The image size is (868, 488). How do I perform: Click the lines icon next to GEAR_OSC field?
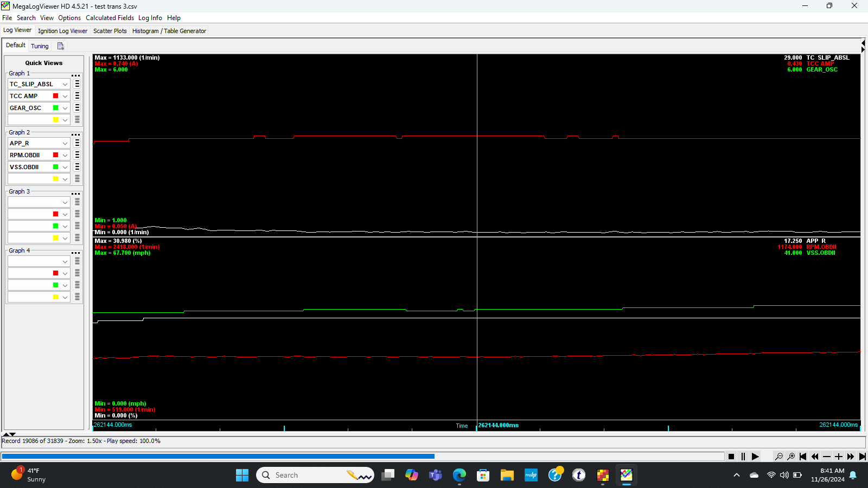tap(76, 107)
